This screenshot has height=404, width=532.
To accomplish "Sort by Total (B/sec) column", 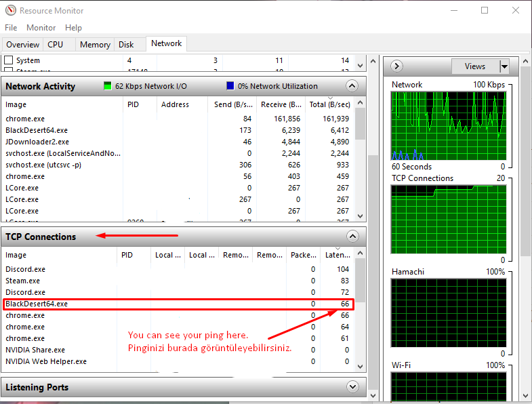I will 330,104.
